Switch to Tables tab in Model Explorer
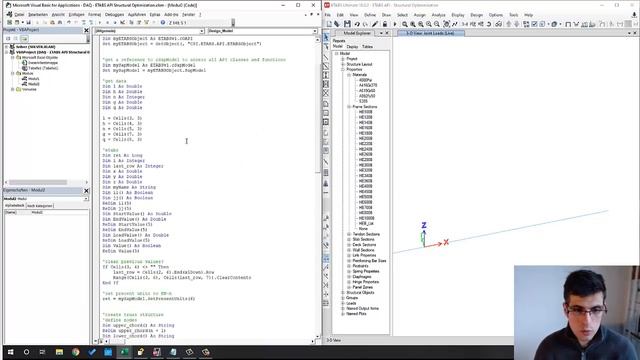 pos(367,47)
